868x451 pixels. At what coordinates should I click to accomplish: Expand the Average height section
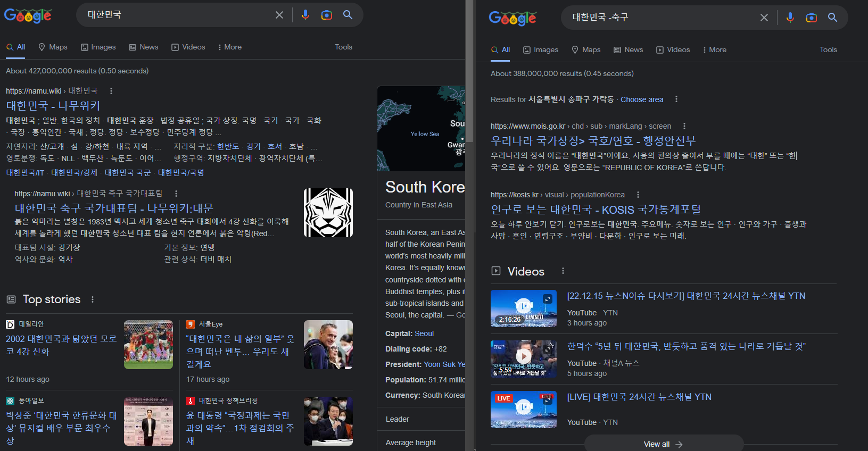(x=421, y=442)
